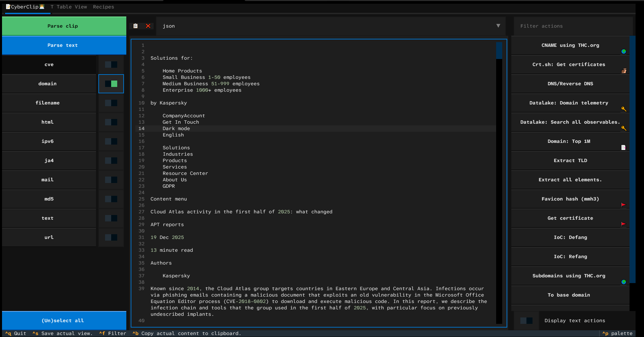Click the clipboard copy icon
644x337 pixels.
tap(135, 26)
